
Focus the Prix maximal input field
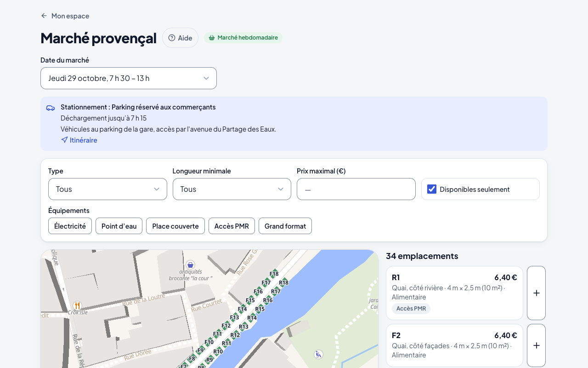356,189
